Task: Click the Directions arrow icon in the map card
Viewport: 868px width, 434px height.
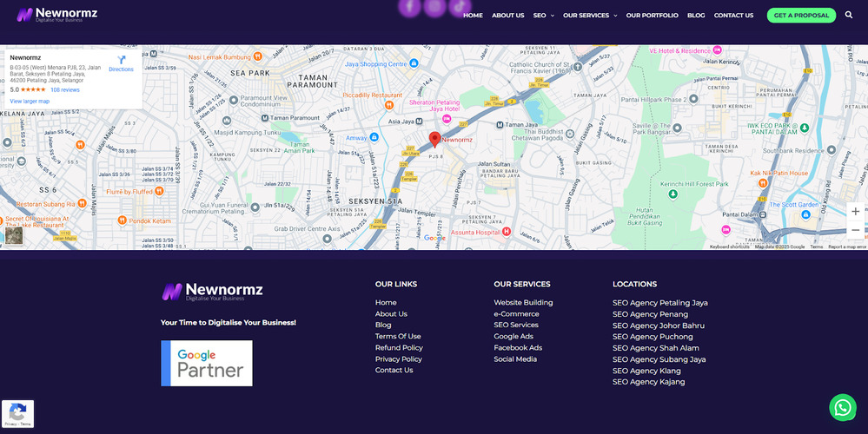Action: [x=122, y=60]
